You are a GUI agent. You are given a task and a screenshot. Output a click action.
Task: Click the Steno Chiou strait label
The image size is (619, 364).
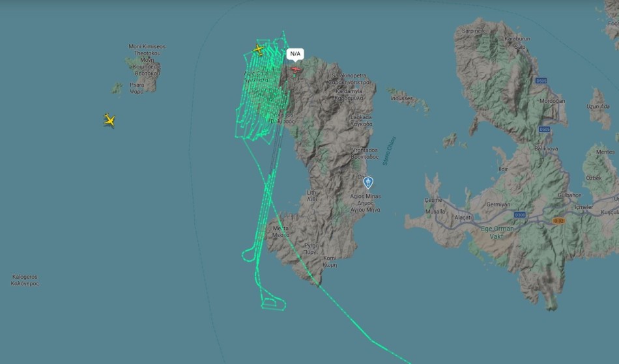click(x=389, y=151)
